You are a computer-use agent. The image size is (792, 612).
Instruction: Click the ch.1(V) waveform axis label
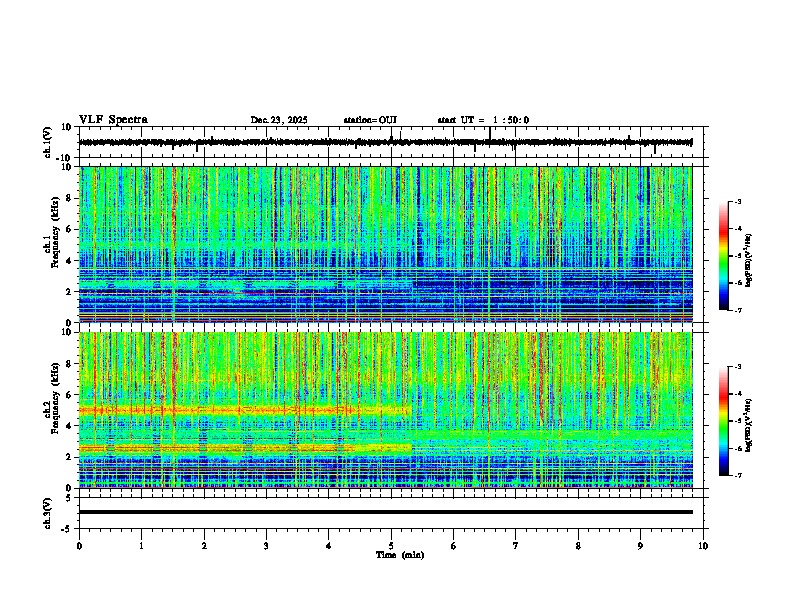tap(48, 142)
